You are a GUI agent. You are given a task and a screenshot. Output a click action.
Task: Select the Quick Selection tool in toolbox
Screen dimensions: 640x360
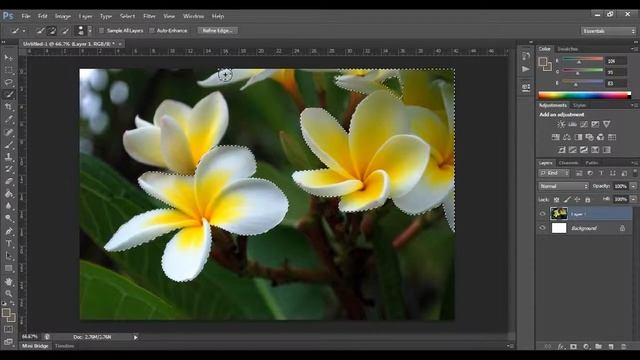point(8,94)
